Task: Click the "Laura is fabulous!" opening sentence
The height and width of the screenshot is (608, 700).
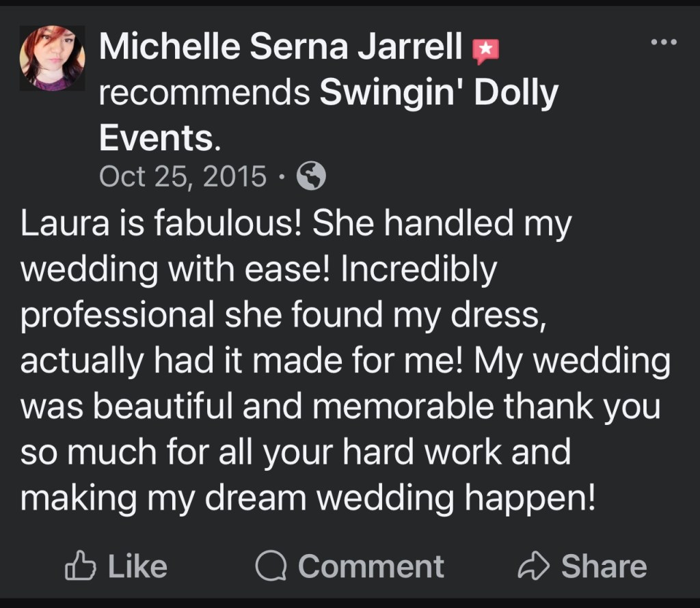Action: click(161, 225)
